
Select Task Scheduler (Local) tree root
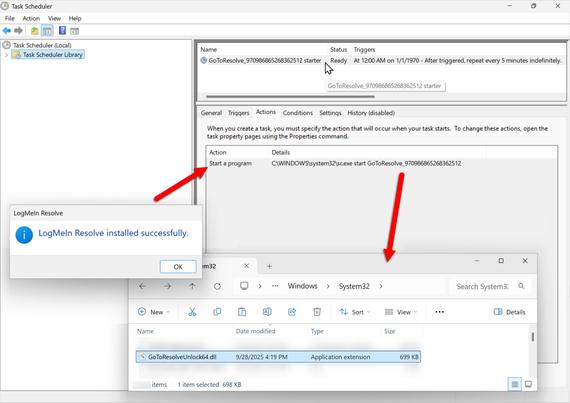pyautogui.click(x=42, y=45)
